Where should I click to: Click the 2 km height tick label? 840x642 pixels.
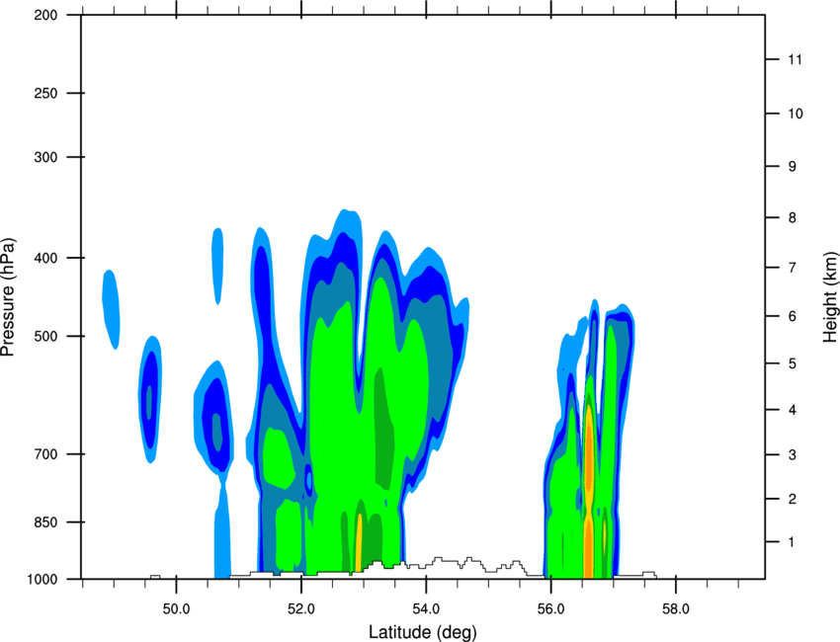tap(793, 499)
